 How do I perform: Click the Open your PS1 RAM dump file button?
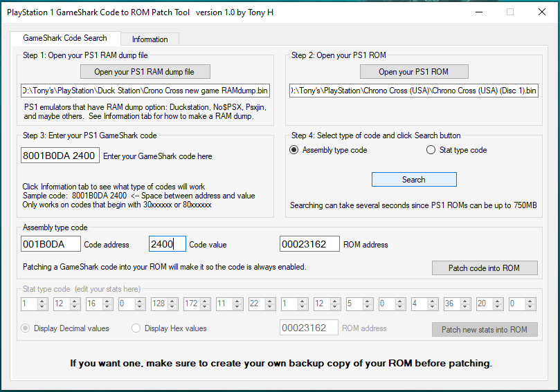[145, 72]
